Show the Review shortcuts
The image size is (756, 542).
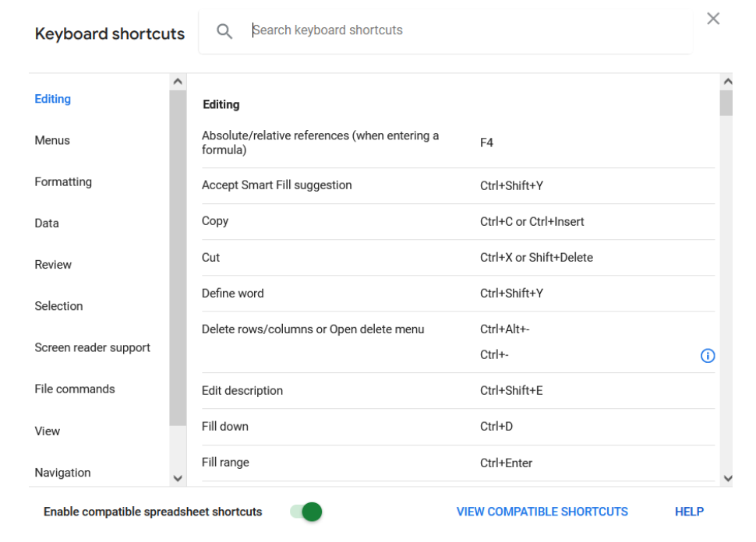pyautogui.click(x=53, y=265)
